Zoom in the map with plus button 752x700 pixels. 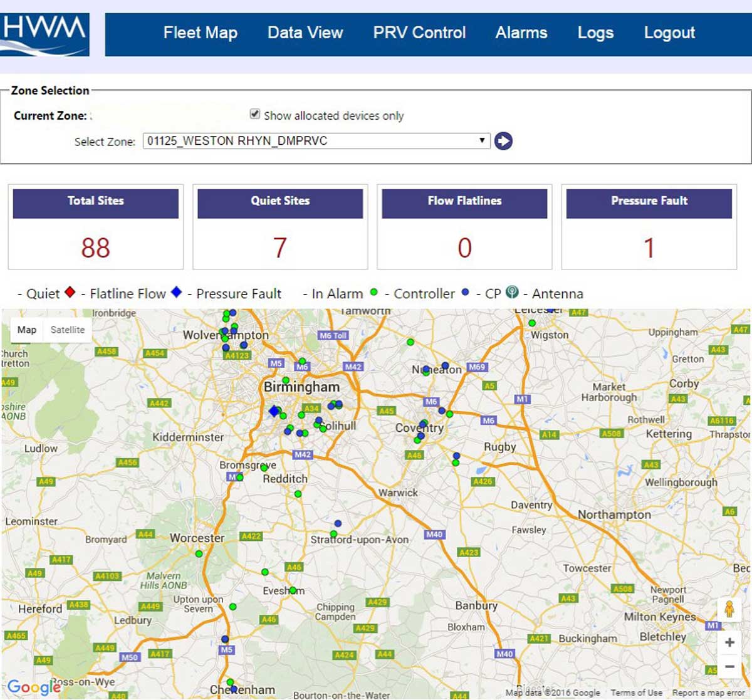(729, 642)
